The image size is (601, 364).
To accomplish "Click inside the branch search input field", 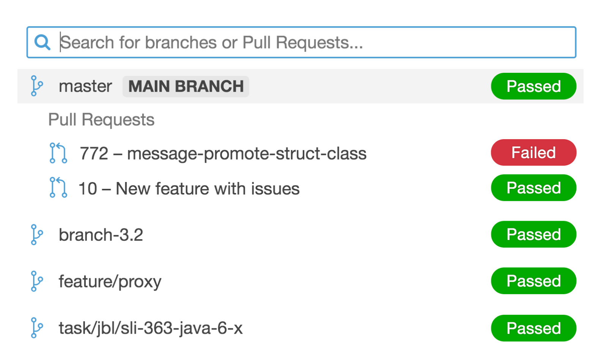I will click(x=266, y=42).
